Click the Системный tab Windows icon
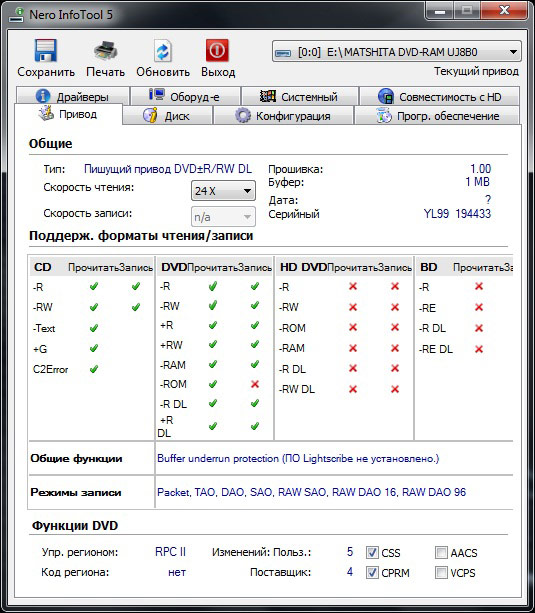Image resolution: width=535 pixels, height=613 pixels. 268,96
